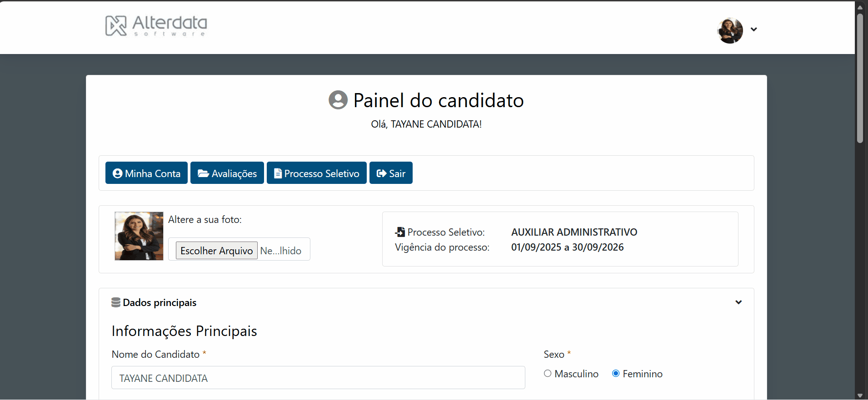Click the database icon beside Dados principais
This screenshot has height=400, width=868.
tap(116, 302)
